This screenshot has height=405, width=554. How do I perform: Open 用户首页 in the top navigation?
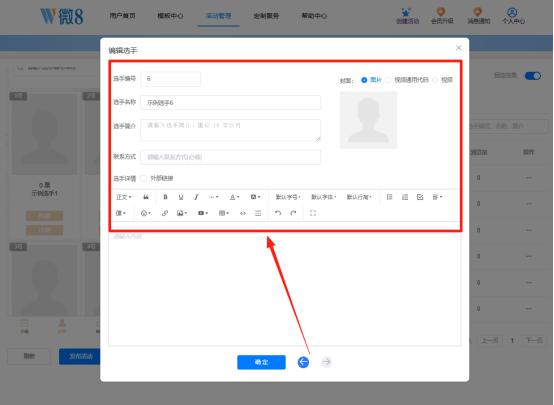pyautogui.click(x=122, y=16)
